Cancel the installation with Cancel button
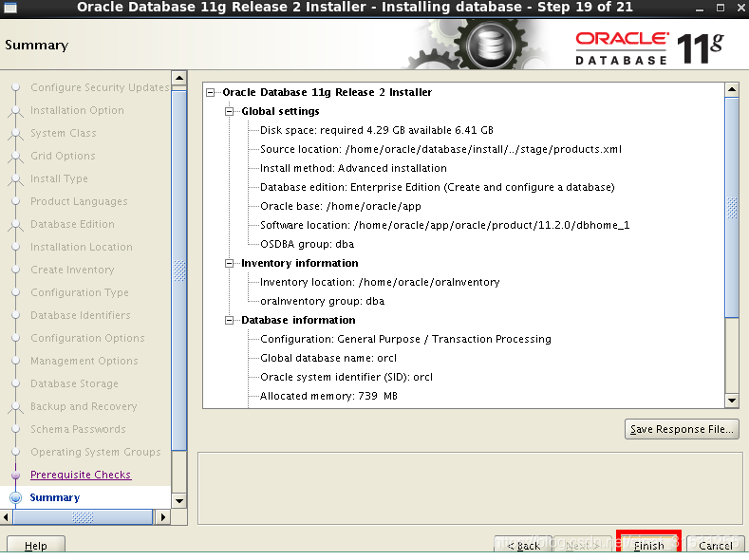 tap(715, 545)
